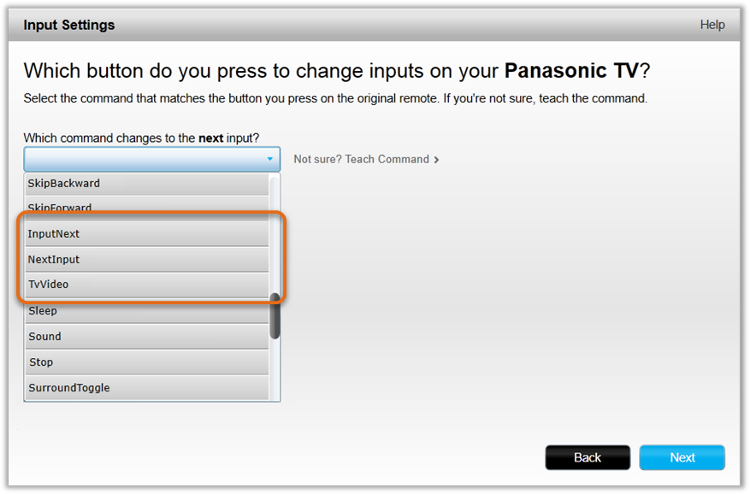Select SkipBackward from the command list

click(x=147, y=183)
